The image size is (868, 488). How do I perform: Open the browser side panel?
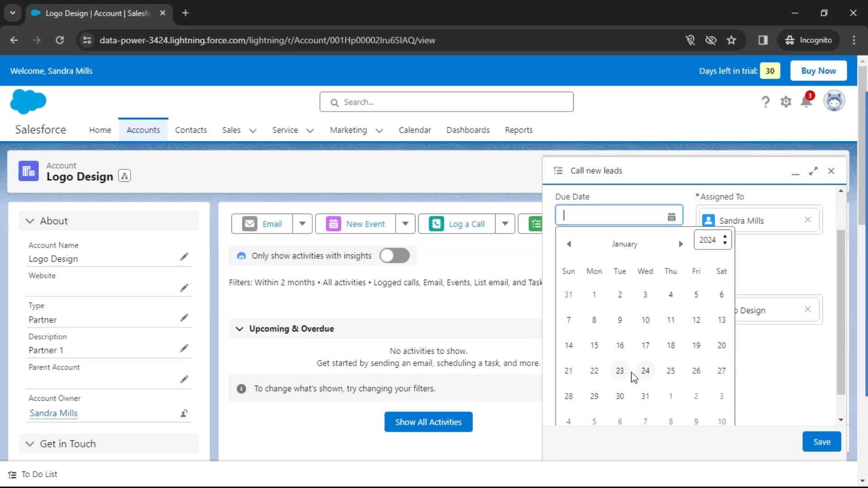[x=763, y=40]
